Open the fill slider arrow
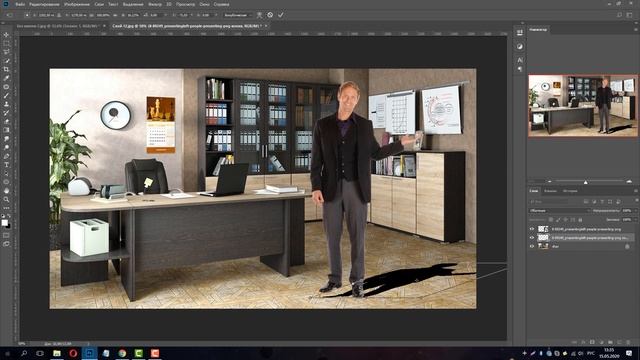This screenshot has height=360, width=640. (636, 220)
